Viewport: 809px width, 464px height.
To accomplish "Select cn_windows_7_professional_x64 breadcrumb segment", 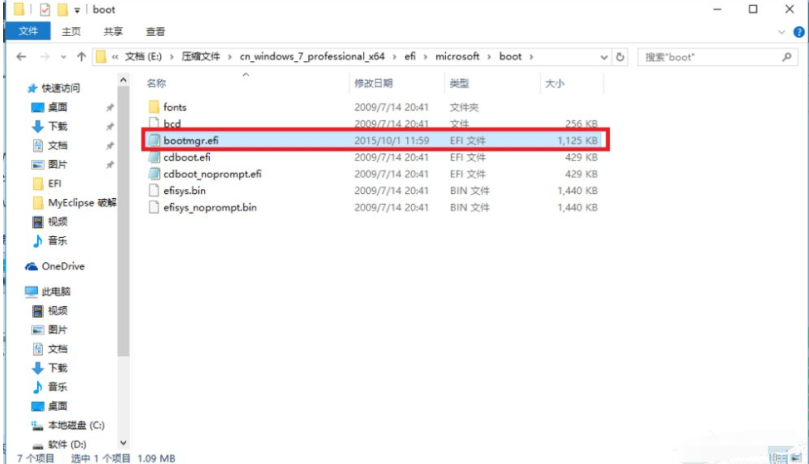I will [x=312, y=57].
